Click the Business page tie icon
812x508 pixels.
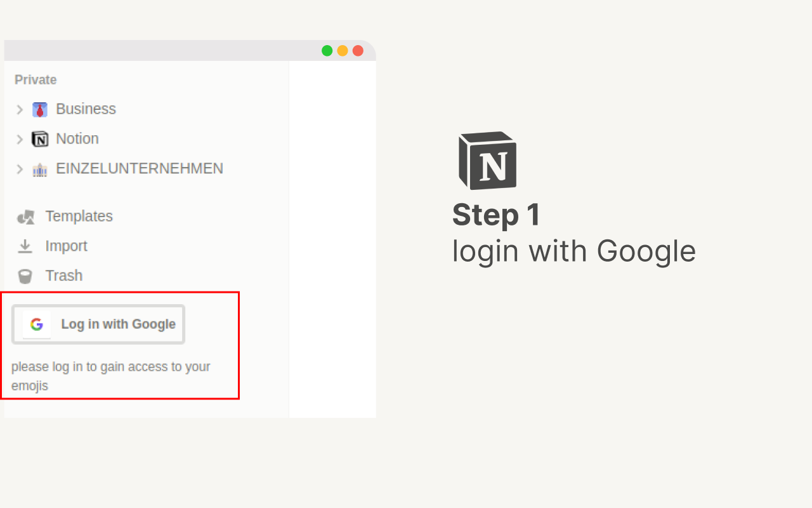click(x=40, y=110)
